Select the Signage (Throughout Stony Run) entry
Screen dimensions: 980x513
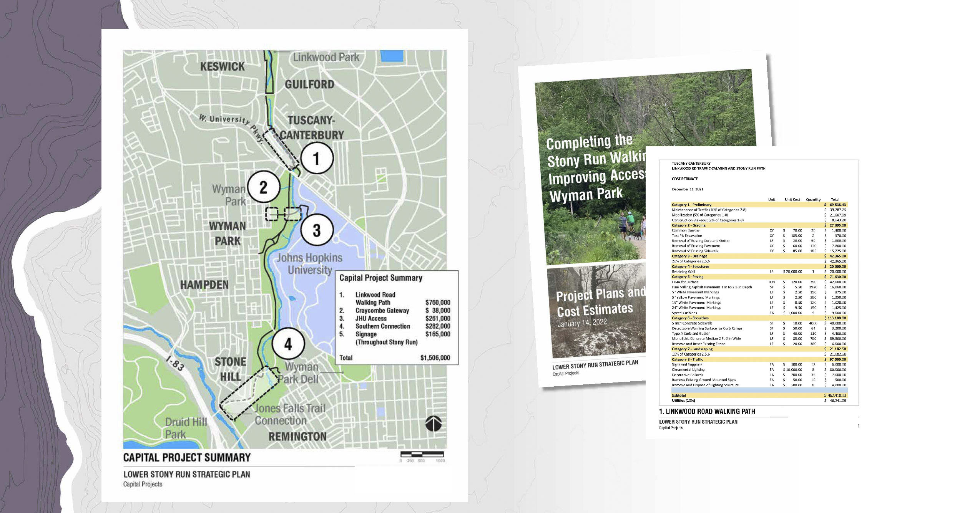[387, 338]
